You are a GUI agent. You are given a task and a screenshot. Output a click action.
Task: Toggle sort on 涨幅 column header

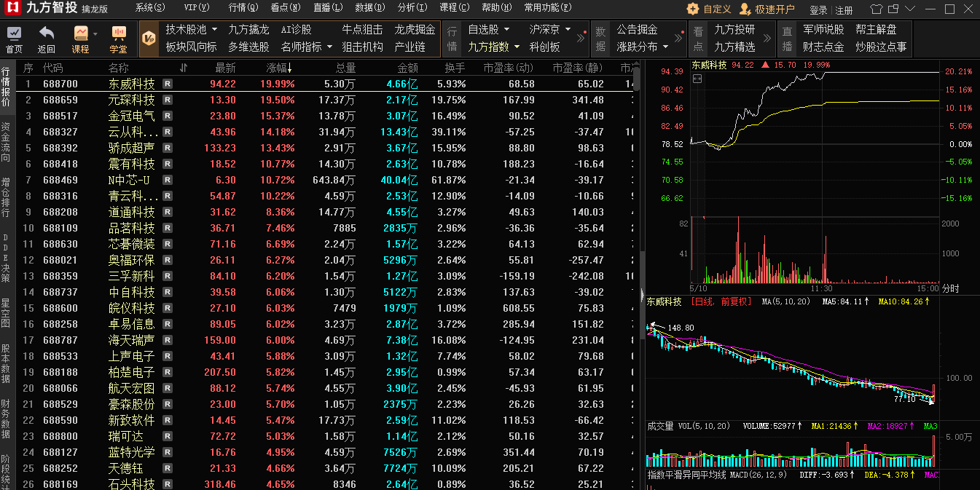tap(280, 68)
